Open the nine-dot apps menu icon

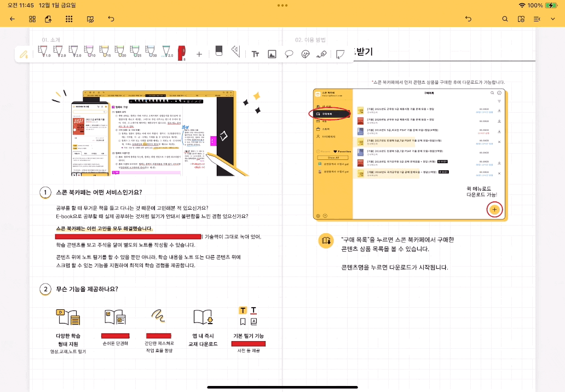tap(69, 19)
